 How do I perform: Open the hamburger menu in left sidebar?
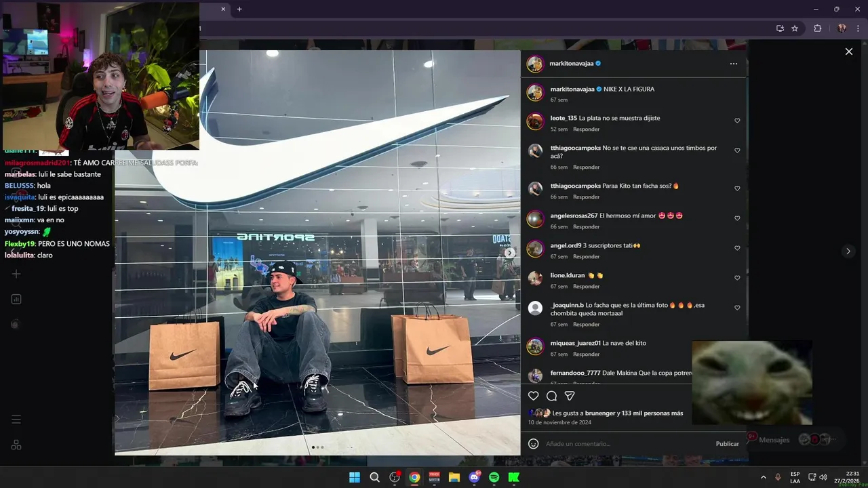click(x=16, y=420)
